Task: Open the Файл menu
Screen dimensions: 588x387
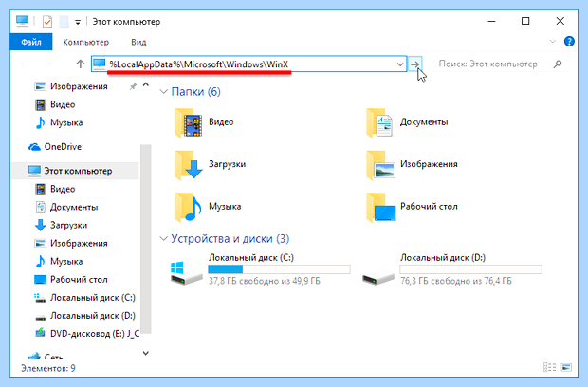Action: click(31, 42)
